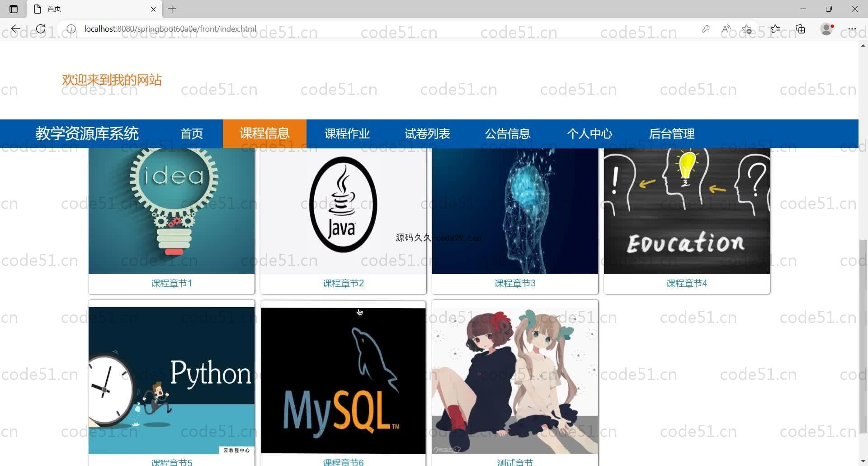Open 首页 in the navigation bar

coord(192,134)
